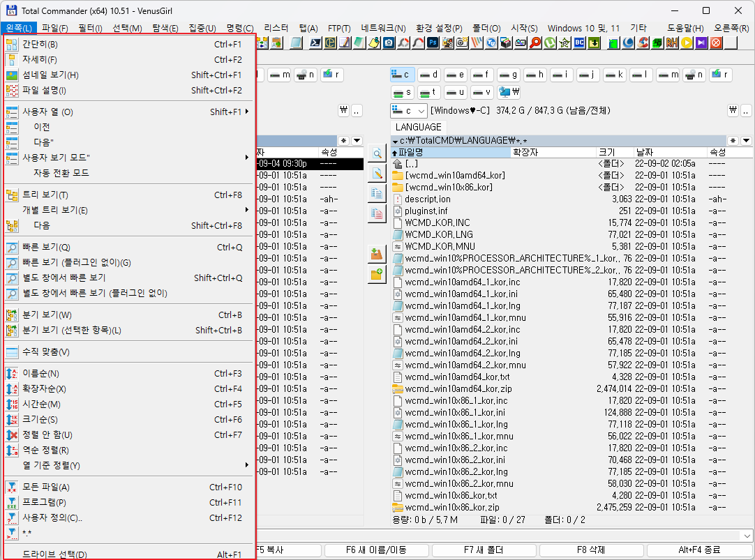Open the network neighborhood ₩ drive icon
The width and height of the screenshot is (755, 560).
point(509,91)
